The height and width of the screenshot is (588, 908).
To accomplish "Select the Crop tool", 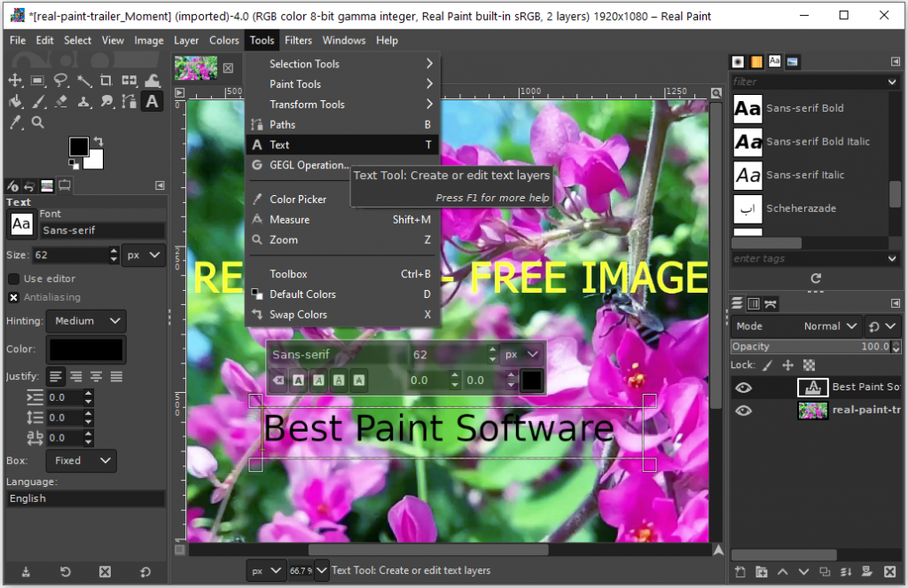I will (106, 80).
